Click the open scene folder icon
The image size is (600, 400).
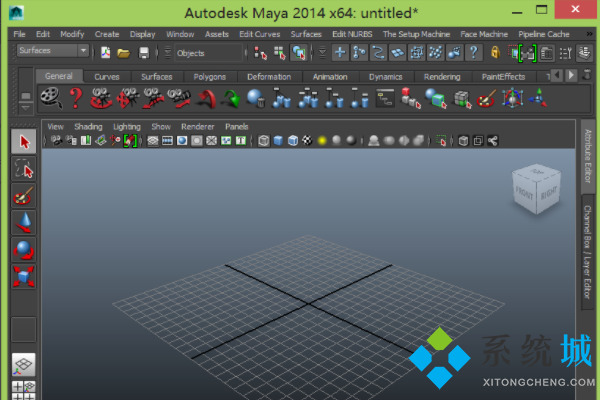(x=124, y=52)
